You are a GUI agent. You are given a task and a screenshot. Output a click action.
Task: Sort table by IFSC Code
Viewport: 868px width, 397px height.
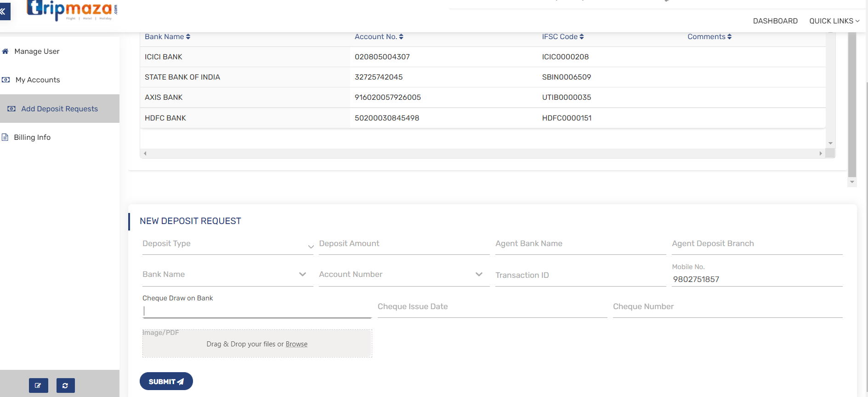tap(562, 37)
